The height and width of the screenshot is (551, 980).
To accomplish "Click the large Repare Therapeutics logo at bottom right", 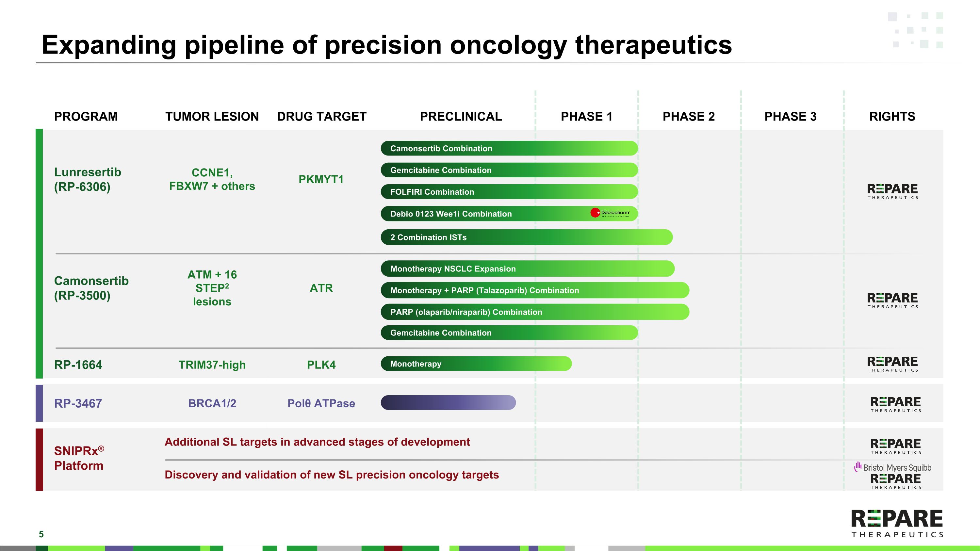I will 897,524.
